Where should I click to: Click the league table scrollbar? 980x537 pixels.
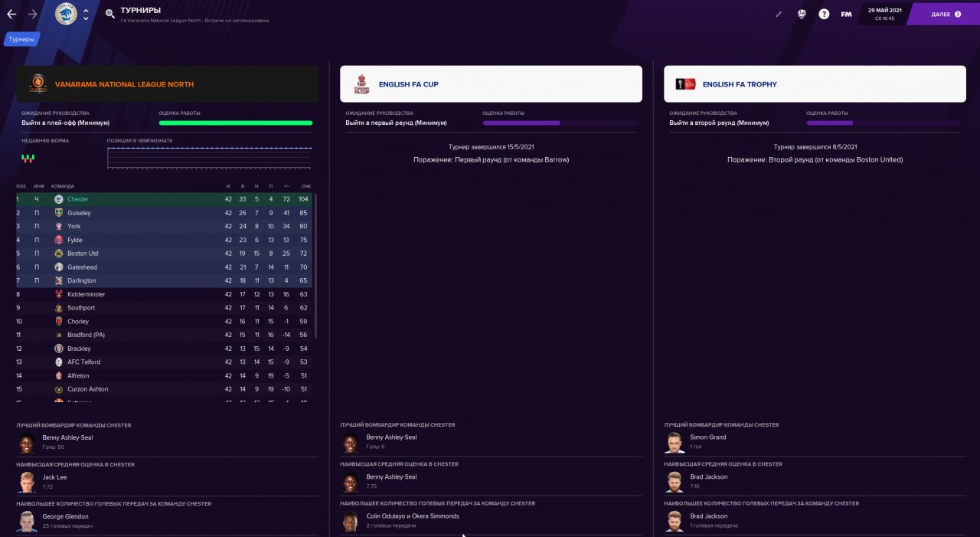[x=315, y=266]
